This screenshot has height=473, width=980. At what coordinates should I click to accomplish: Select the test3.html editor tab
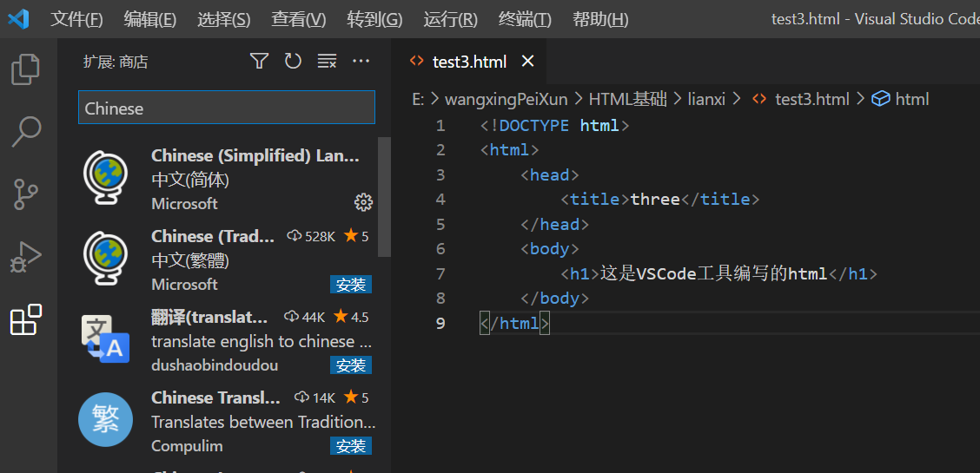(469, 61)
